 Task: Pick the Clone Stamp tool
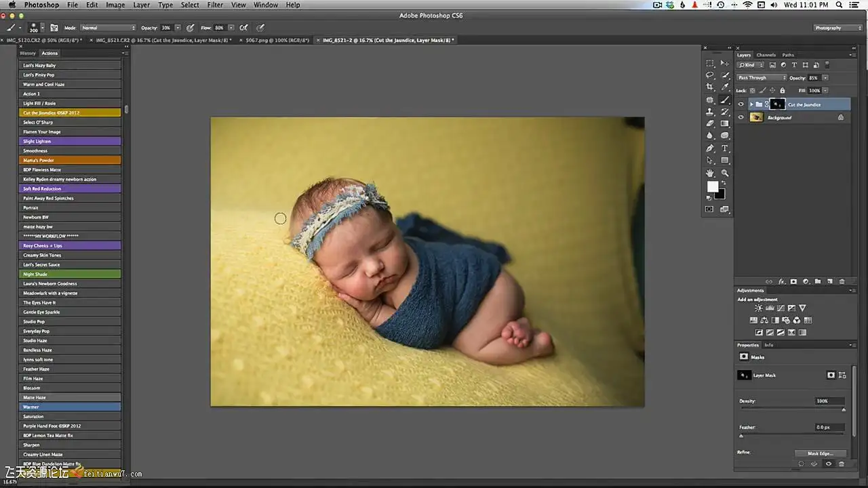tap(710, 112)
